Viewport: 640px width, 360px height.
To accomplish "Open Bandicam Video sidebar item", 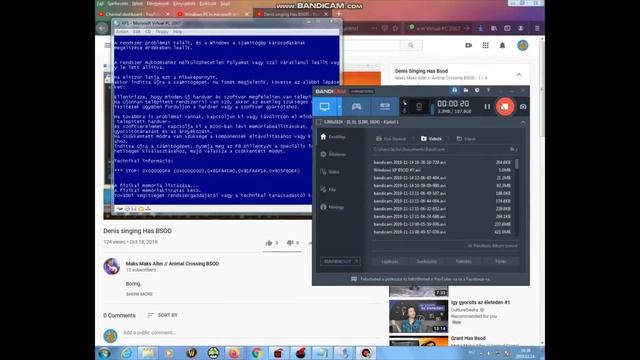I will click(330, 172).
